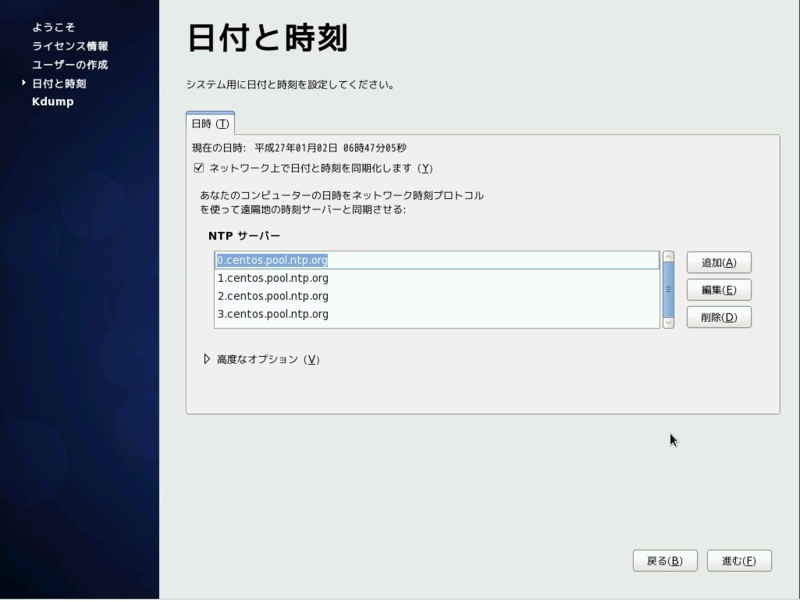Click the 追加(A) button
This screenshot has height=602, width=800.
719,262
